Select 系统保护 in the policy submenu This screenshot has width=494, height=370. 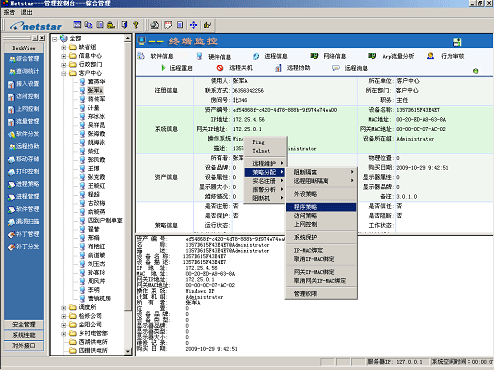click(321, 237)
